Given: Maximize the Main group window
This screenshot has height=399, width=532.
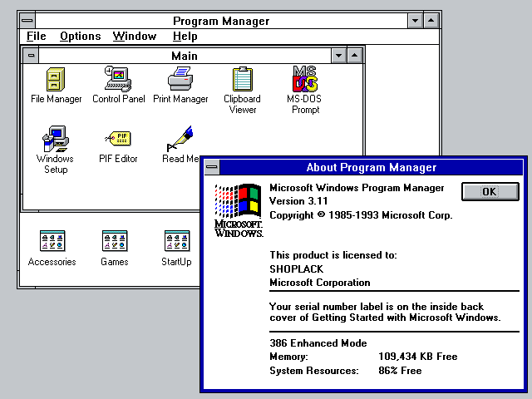Looking at the screenshot, I should pos(355,56).
